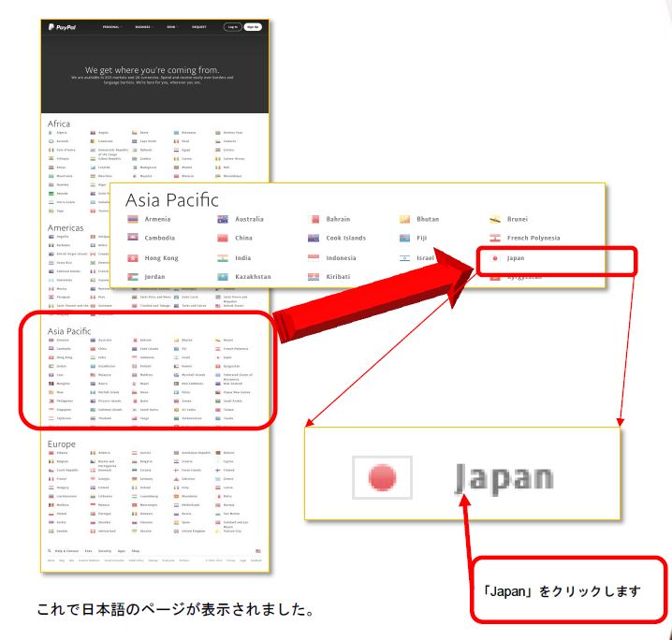
Task: Open the Indonesia country link
Action: tap(341, 258)
